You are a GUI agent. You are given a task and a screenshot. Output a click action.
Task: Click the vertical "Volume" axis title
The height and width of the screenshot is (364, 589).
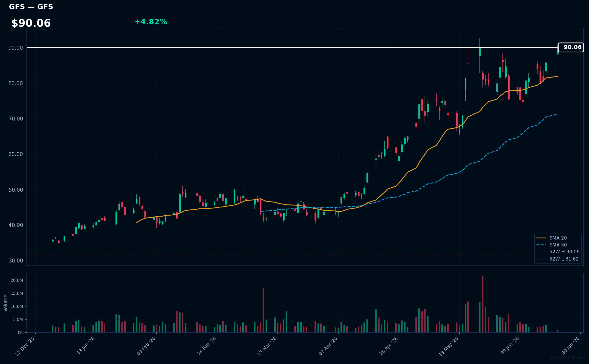pyautogui.click(x=6, y=303)
